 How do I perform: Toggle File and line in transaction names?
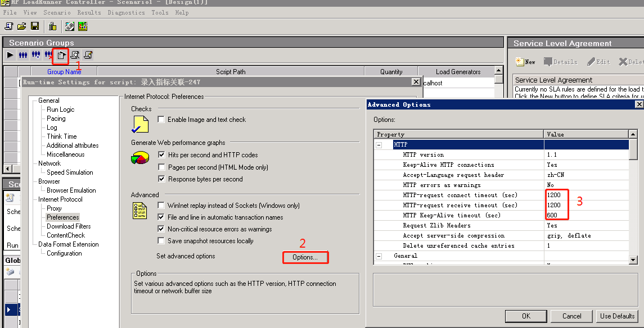[x=161, y=217]
